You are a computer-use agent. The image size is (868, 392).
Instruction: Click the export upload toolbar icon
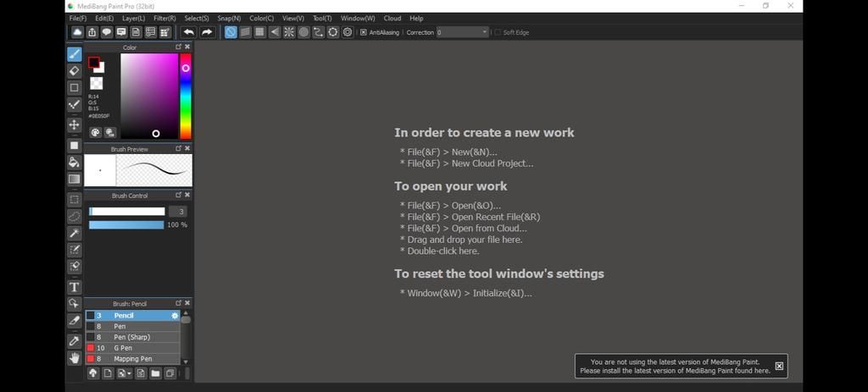92,32
